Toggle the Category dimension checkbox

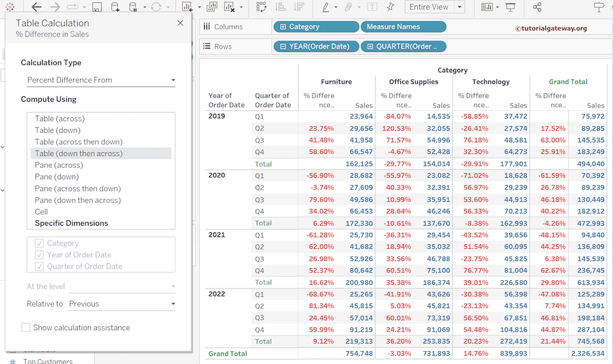pyautogui.click(x=39, y=243)
